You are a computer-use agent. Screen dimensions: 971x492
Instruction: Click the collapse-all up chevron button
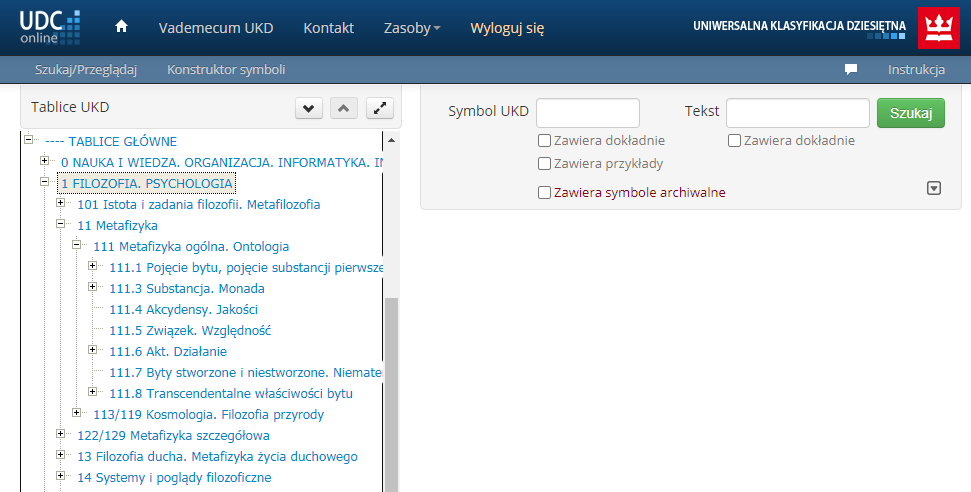[x=342, y=109]
